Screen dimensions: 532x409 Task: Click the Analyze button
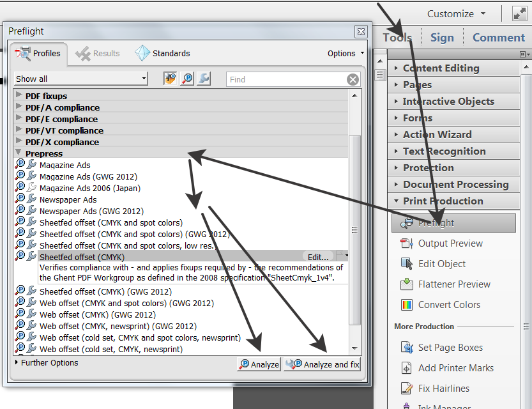(259, 364)
